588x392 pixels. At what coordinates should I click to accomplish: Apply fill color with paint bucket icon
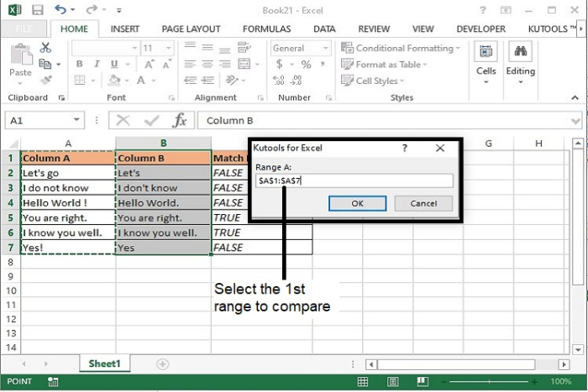tap(114, 80)
